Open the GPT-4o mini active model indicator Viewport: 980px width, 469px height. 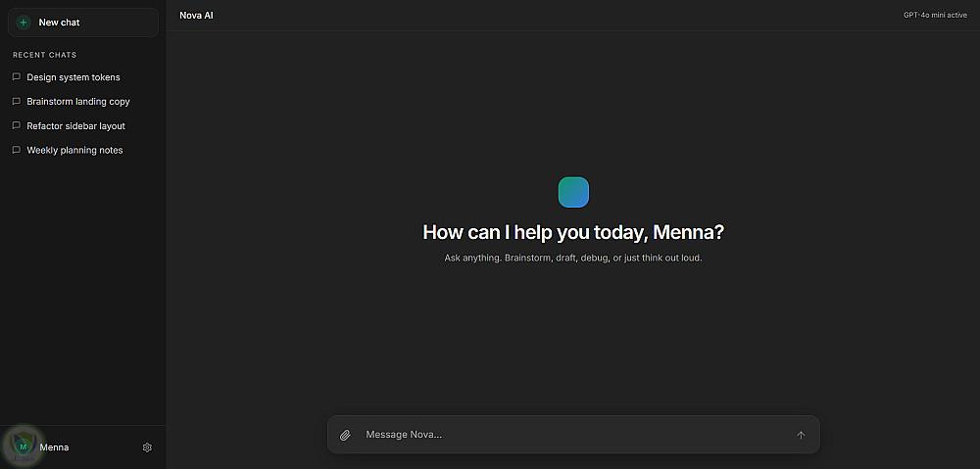[x=936, y=16]
